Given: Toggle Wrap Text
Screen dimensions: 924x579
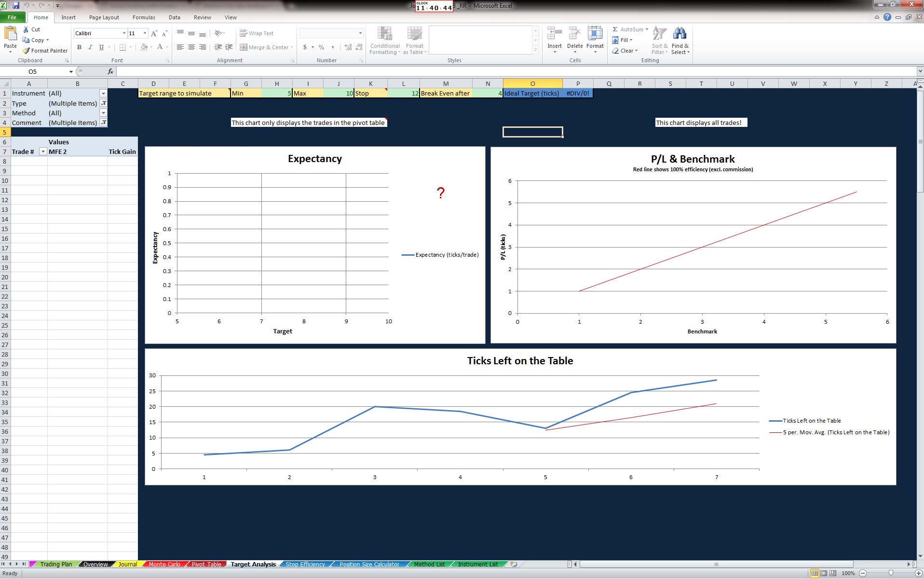Looking at the screenshot, I should tap(257, 33).
